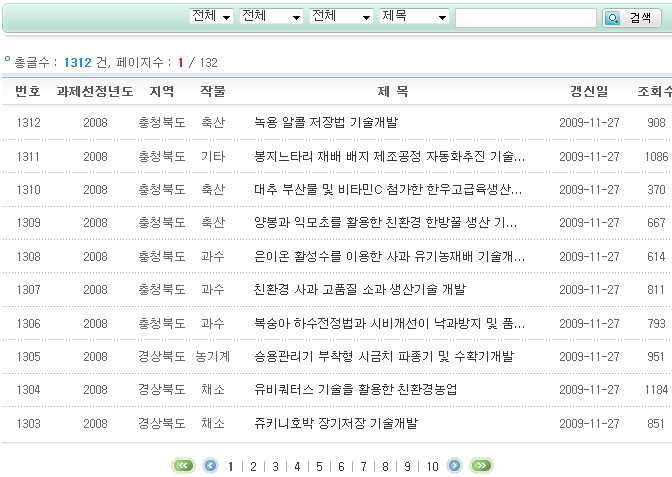Open post '쥬키니호박 장기저장 기술개발'
This screenshot has height=477, width=672.
[x=336, y=423]
